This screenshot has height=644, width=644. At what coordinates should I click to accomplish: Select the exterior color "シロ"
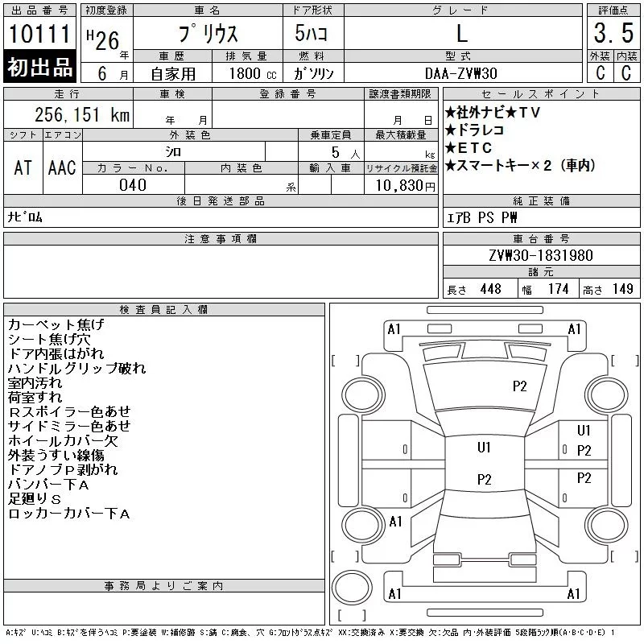(173, 152)
